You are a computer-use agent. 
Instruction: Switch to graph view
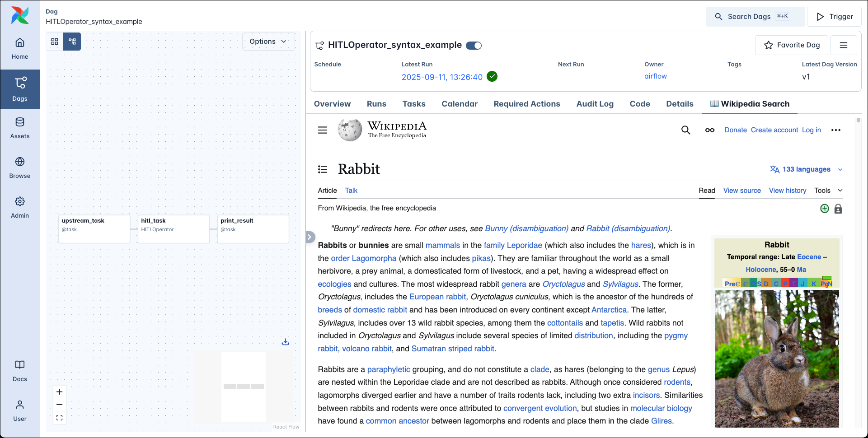pyautogui.click(x=72, y=42)
